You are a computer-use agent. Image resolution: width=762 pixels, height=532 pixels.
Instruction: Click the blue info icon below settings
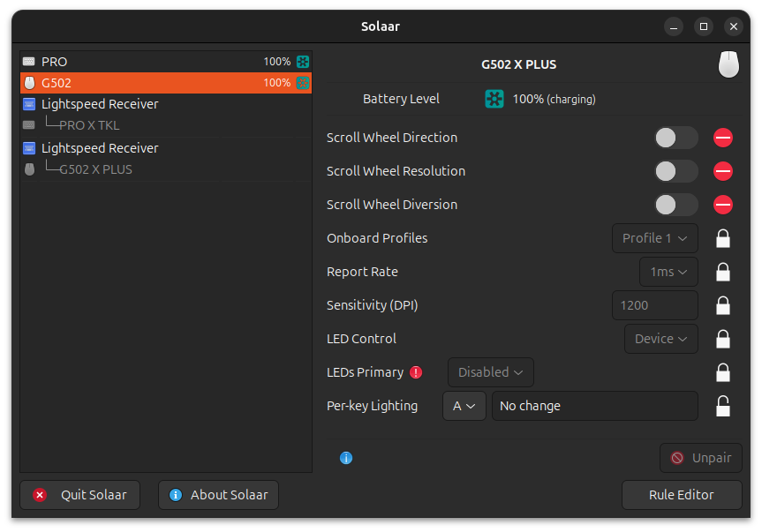click(x=346, y=458)
